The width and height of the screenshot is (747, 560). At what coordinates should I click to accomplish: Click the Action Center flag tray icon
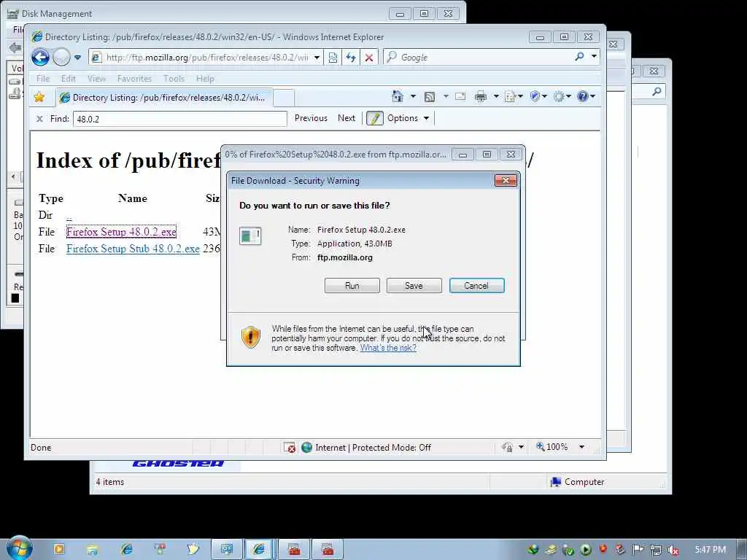click(x=638, y=550)
